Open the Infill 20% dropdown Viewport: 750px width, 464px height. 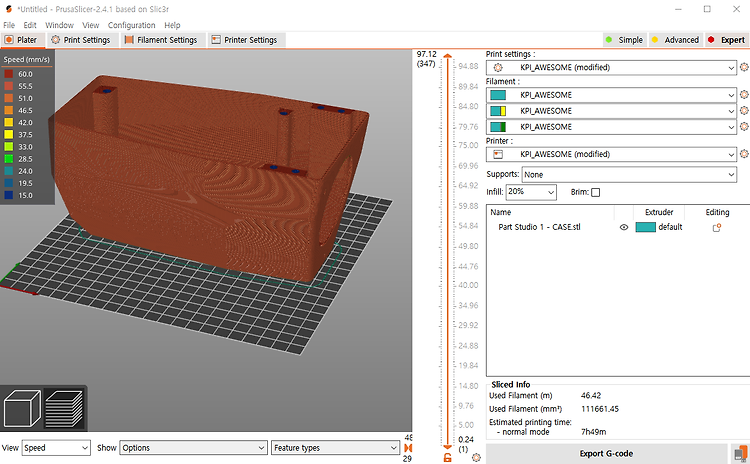click(531, 192)
